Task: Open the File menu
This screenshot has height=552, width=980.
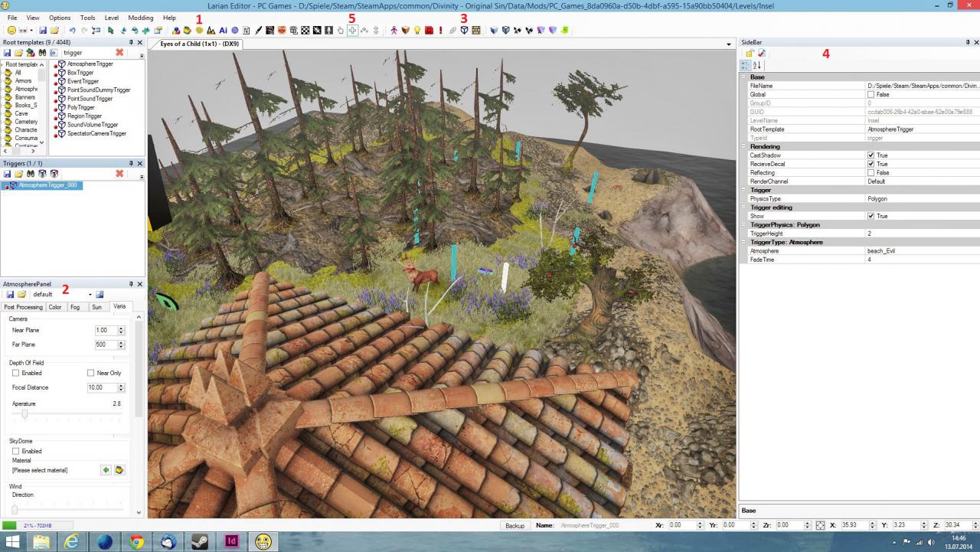Action: [12, 18]
